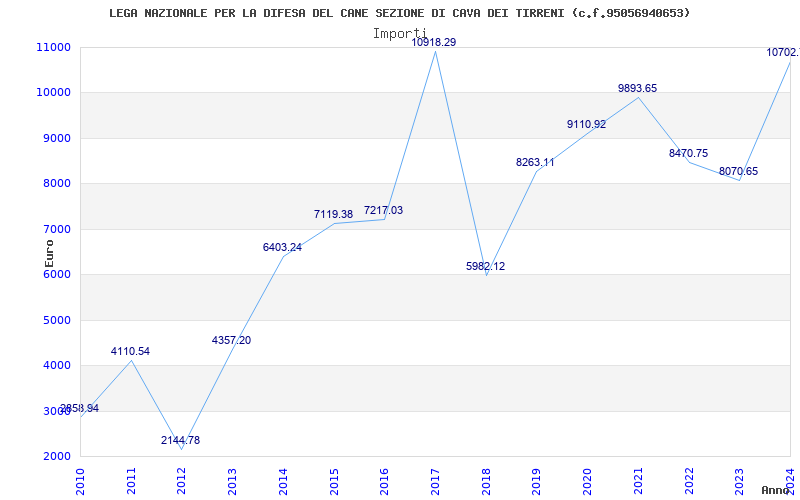Click the Anno axis label
This screenshot has height=500, width=800.
coord(776,490)
